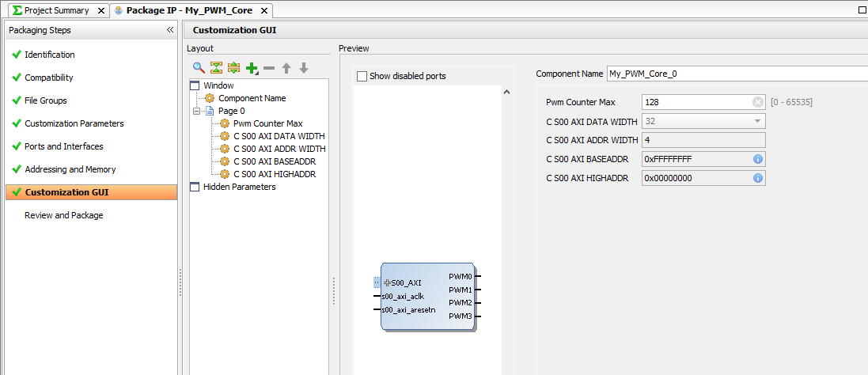
Task: Clear the Pwm Counter Max value with X icon
Action: click(x=758, y=102)
